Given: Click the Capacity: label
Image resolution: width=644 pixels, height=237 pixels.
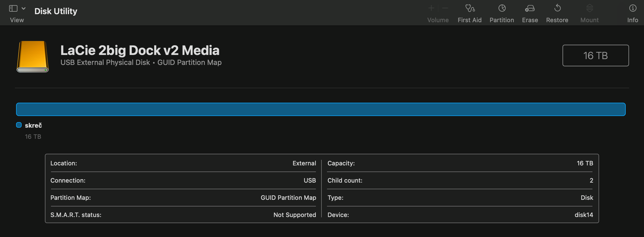Looking at the screenshot, I should click(341, 163).
